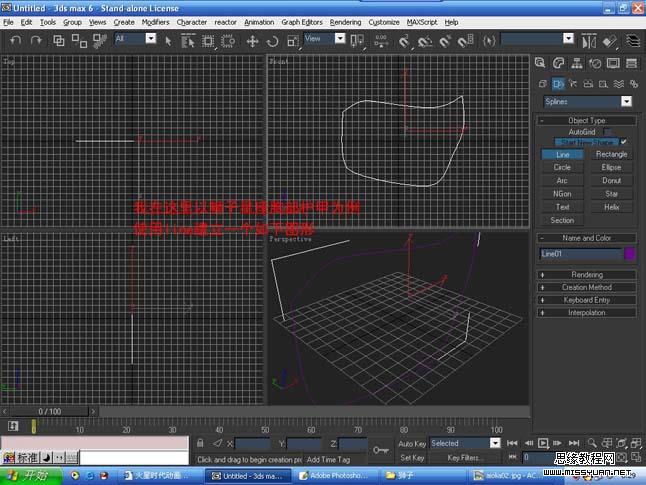Expand the Creation Method rollout
646x485 pixels.
587,287
